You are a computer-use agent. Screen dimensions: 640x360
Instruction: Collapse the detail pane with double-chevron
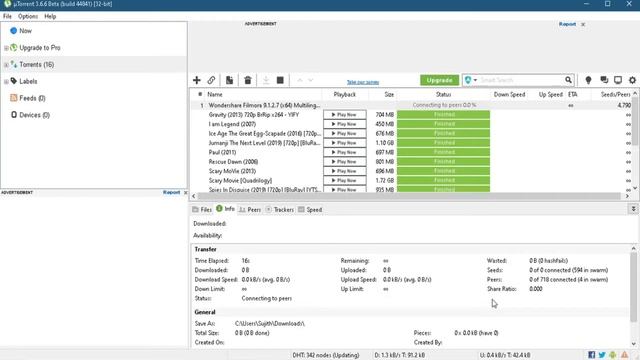click(x=633, y=209)
